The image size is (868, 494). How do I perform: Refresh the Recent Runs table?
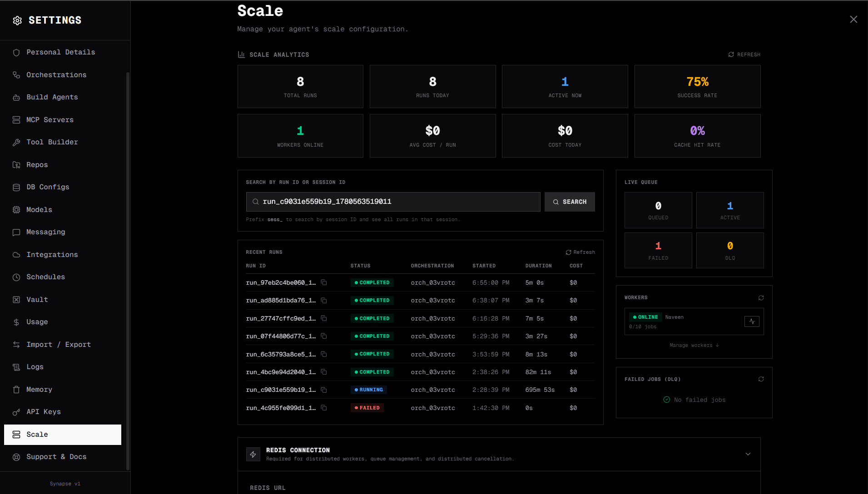click(x=580, y=252)
